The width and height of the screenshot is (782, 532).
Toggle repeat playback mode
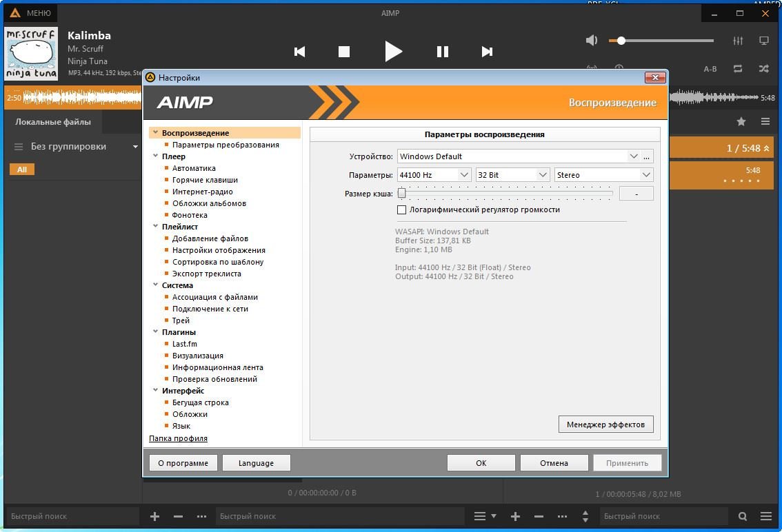coord(738,69)
